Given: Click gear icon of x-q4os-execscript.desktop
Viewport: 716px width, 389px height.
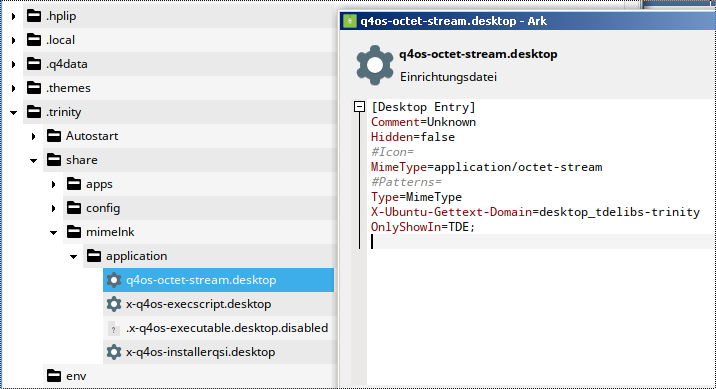Looking at the screenshot, I should pos(114,304).
